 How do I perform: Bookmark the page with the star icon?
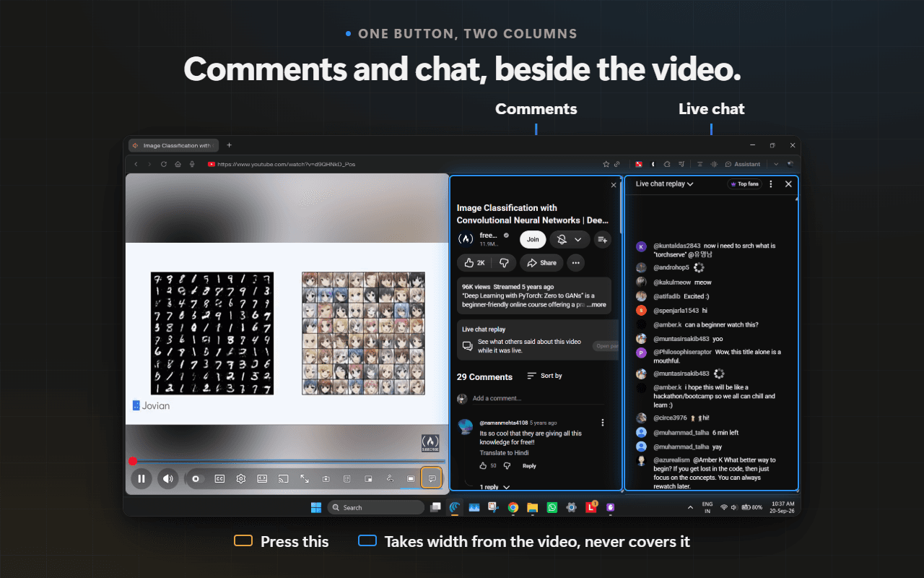[606, 164]
